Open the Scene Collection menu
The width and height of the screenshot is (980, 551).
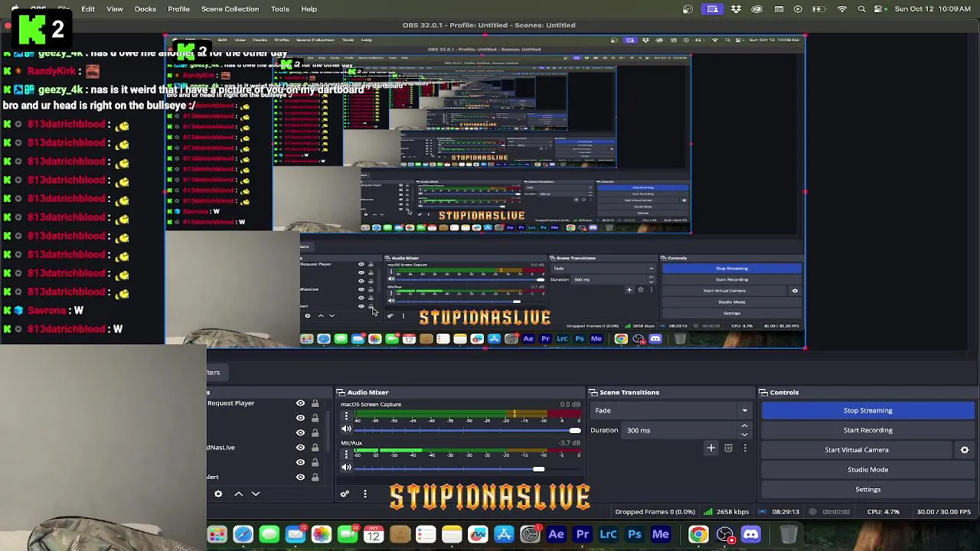230,9
